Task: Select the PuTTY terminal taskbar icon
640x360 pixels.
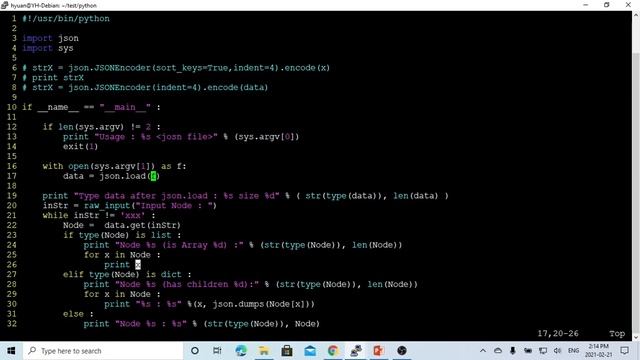Action: [x=356, y=351]
